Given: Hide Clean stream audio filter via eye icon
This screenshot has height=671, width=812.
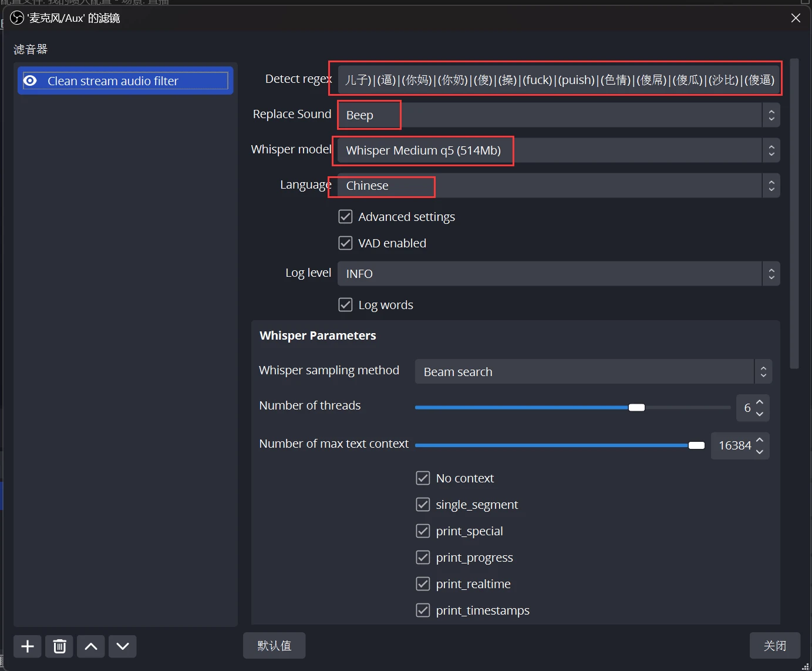Looking at the screenshot, I should 31,80.
